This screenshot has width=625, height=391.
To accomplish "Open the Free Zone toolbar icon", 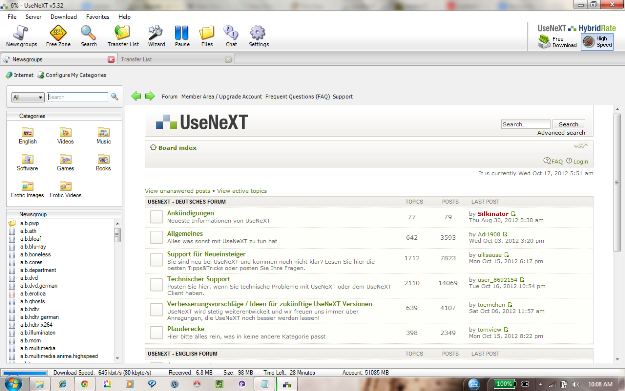I will pyautogui.click(x=58, y=35).
